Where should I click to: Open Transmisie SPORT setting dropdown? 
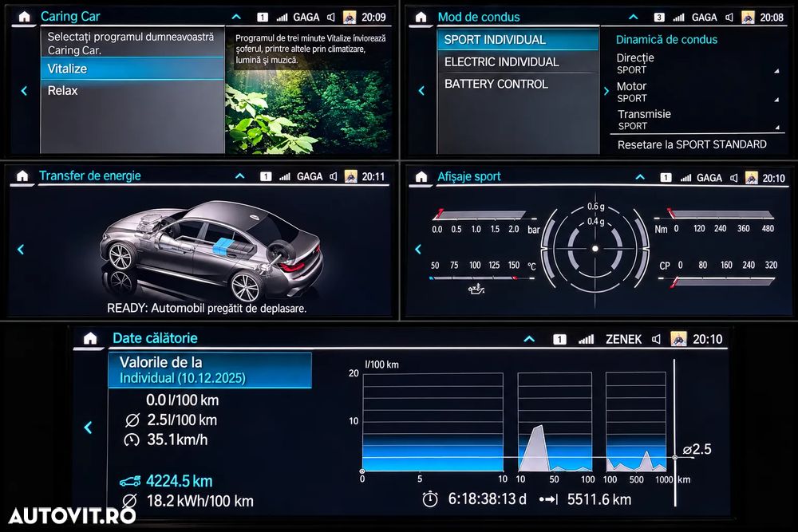click(x=697, y=120)
